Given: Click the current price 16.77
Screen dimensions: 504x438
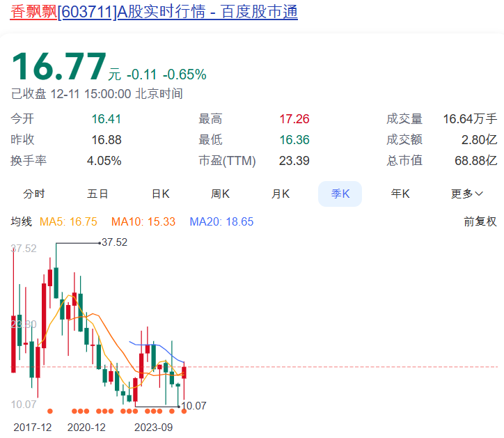Looking at the screenshot, I should point(58,67).
